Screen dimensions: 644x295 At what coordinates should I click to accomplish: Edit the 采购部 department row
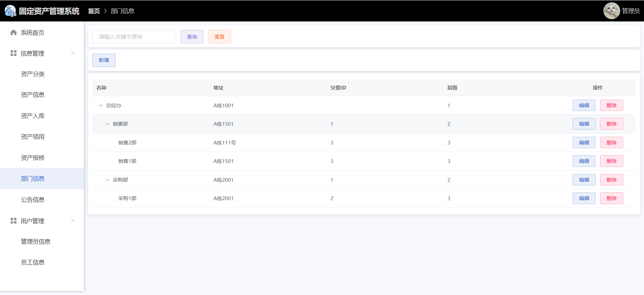pyautogui.click(x=584, y=180)
